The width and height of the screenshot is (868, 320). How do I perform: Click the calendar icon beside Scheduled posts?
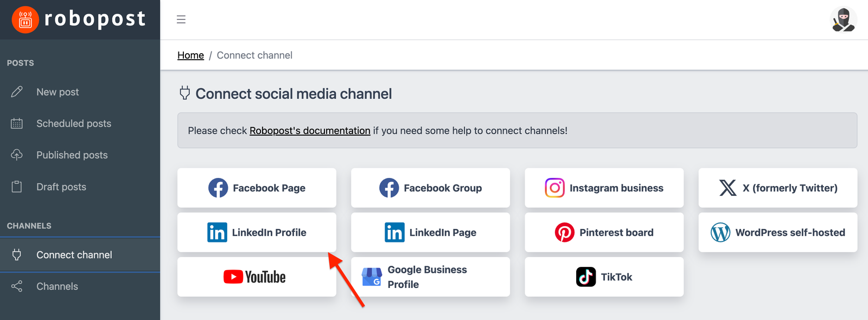[17, 124]
